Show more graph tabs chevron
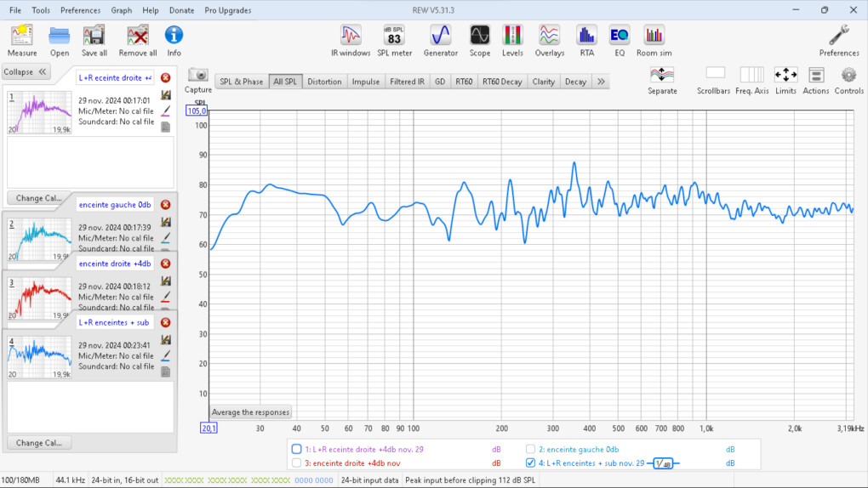 coord(601,82)
